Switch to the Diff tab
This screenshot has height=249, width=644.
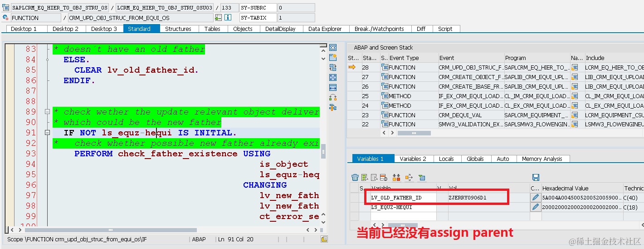[421, 29]
